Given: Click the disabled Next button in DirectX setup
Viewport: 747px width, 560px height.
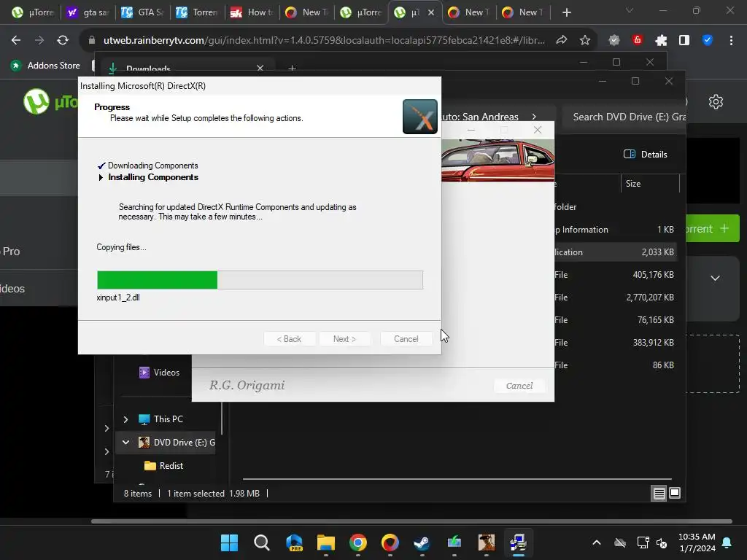Looking at the screenshot, I should point(344,339).
